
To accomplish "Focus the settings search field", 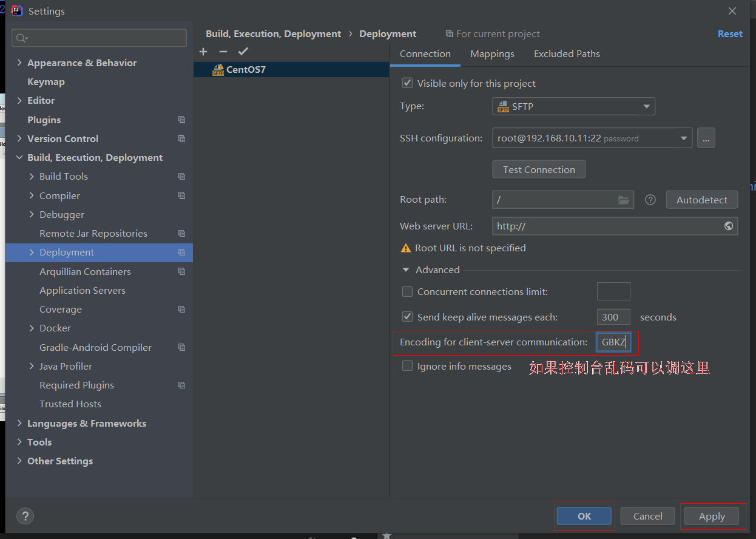I will pos(99,38).
